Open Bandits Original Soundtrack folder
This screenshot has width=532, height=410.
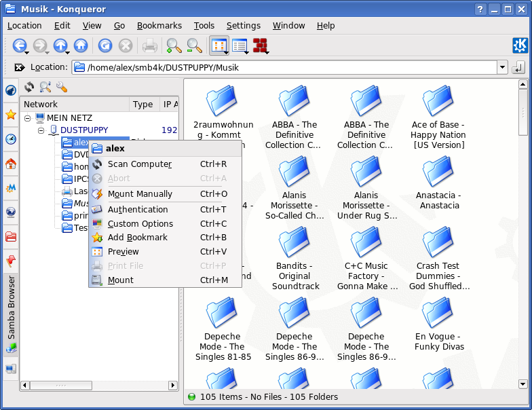pyautogui.click(x=294, y=258)
